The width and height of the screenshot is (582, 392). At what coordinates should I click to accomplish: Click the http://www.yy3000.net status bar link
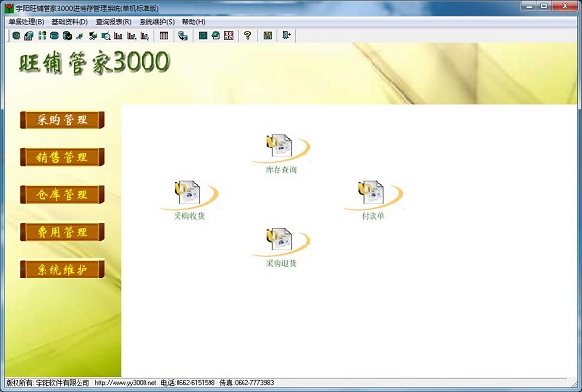coord(125,382)
